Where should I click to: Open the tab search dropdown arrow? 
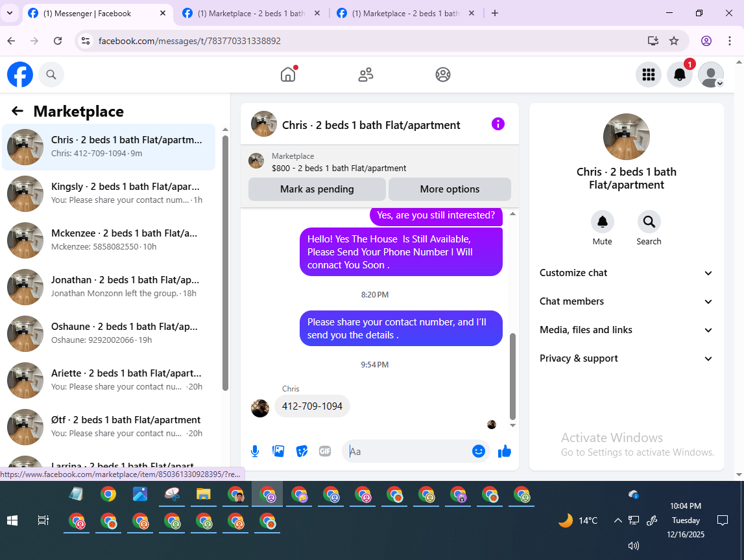(10, 13)
